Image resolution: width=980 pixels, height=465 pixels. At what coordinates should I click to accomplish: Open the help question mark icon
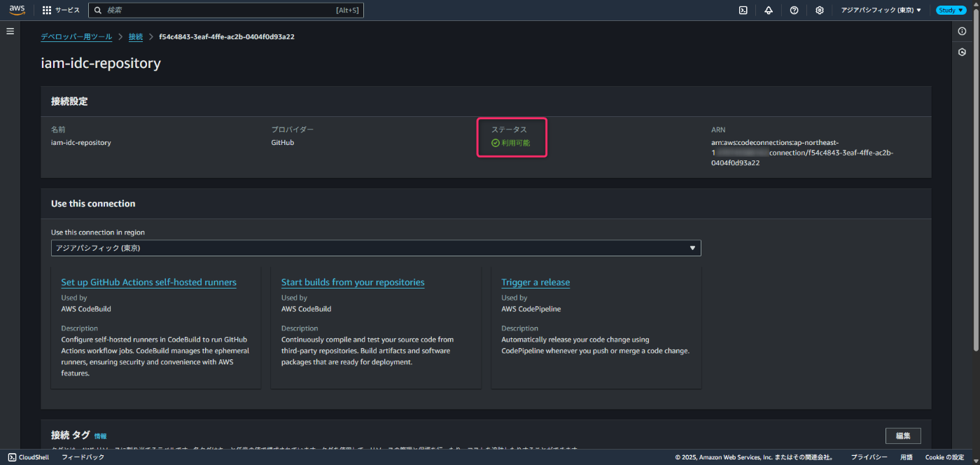[x=794, y=11]
